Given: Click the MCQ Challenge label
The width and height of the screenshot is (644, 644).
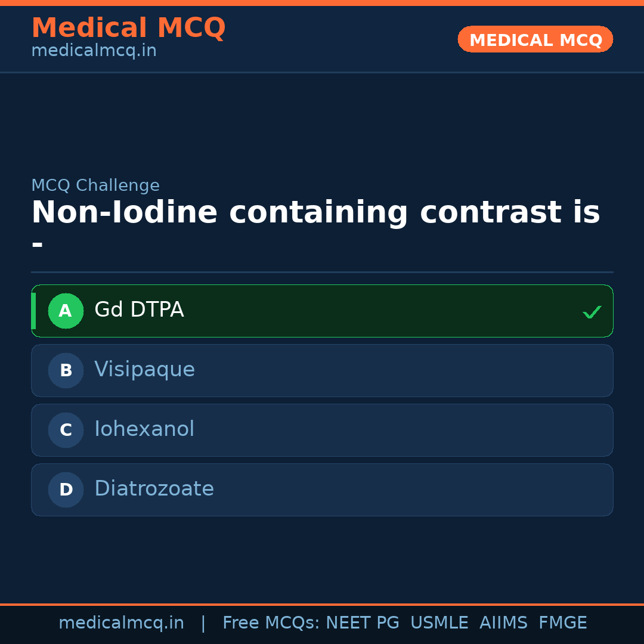Looking at the screenshot, I should (95, 185).
